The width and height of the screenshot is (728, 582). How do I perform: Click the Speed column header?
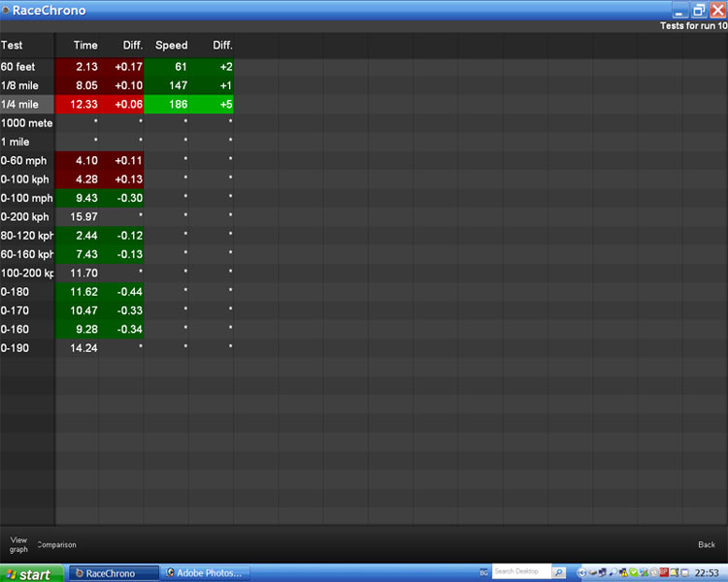pos(172,46)
